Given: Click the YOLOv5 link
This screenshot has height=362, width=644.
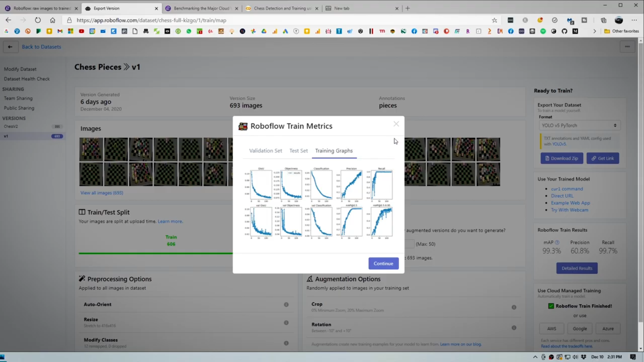Looking at the screenshot, I should click(559, 144).
